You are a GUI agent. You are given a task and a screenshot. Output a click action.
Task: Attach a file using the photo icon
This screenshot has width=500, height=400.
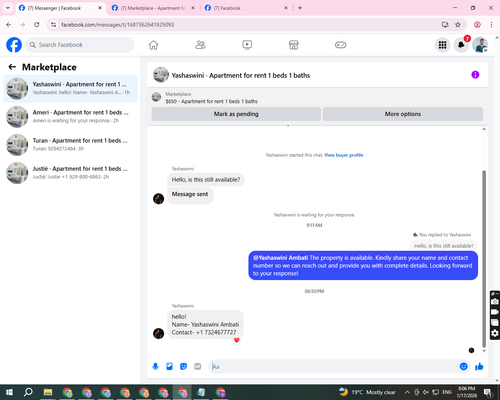[x=169, y=367]
